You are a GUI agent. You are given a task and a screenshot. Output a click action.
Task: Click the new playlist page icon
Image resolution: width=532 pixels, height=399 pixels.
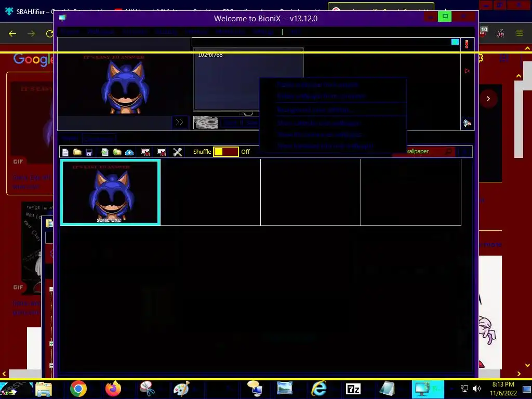click(65, 152)
